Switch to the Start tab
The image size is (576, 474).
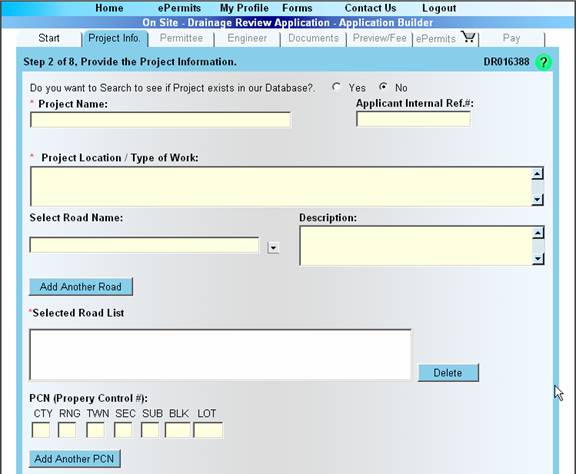[48, 38]
